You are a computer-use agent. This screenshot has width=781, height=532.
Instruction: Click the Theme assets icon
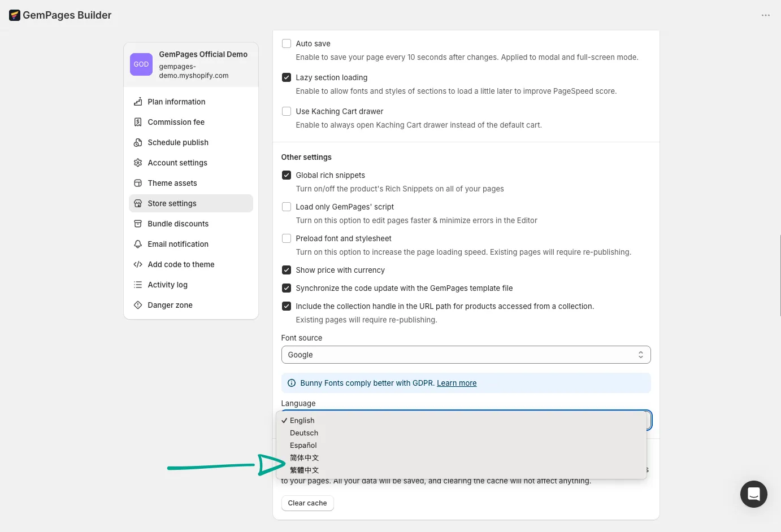(x=138, y=183)
